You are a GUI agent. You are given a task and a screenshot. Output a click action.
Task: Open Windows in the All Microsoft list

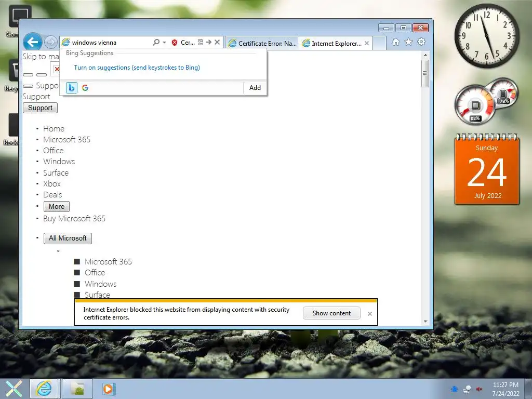pyautogui.click(x=101, y=284)
